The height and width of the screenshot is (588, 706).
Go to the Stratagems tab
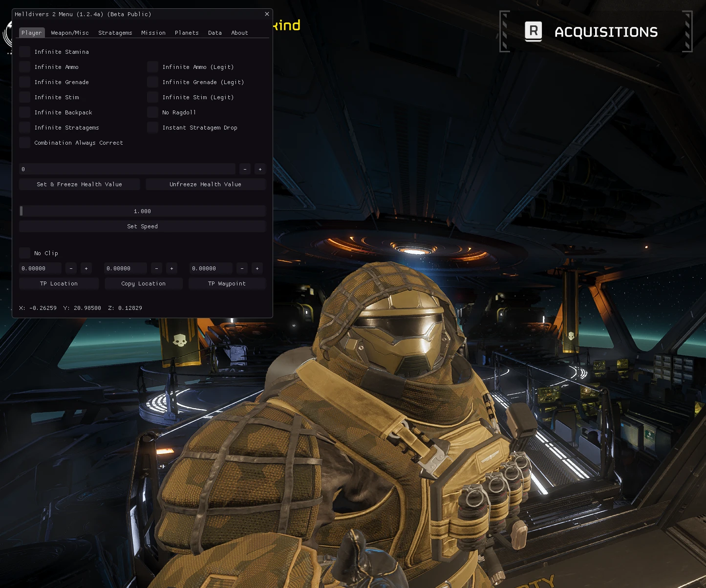[115, 33]
